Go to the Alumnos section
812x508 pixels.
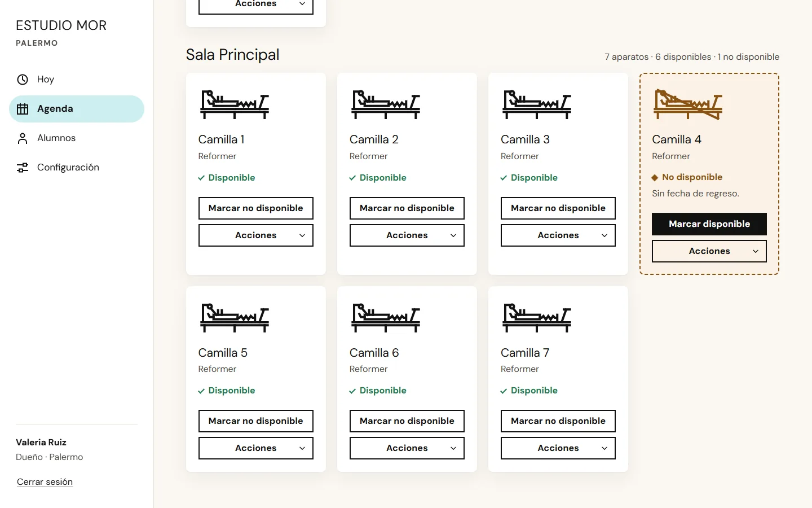pos(77,138)
